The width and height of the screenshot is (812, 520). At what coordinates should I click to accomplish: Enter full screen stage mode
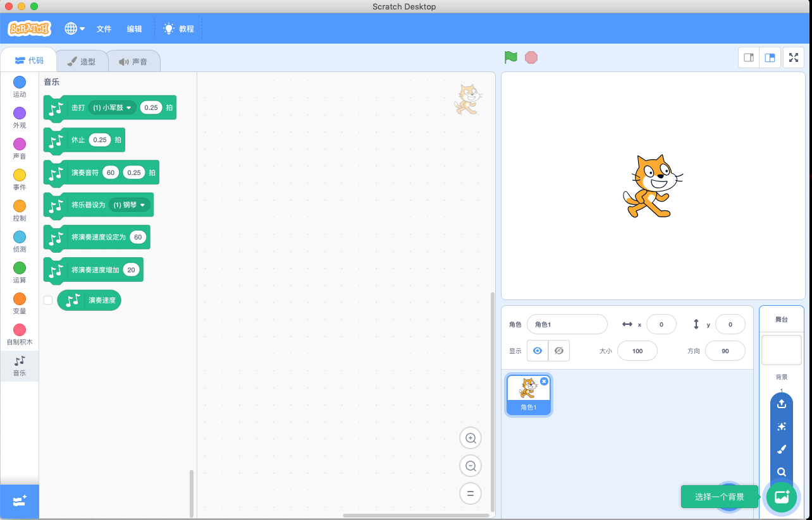point(794,57)
